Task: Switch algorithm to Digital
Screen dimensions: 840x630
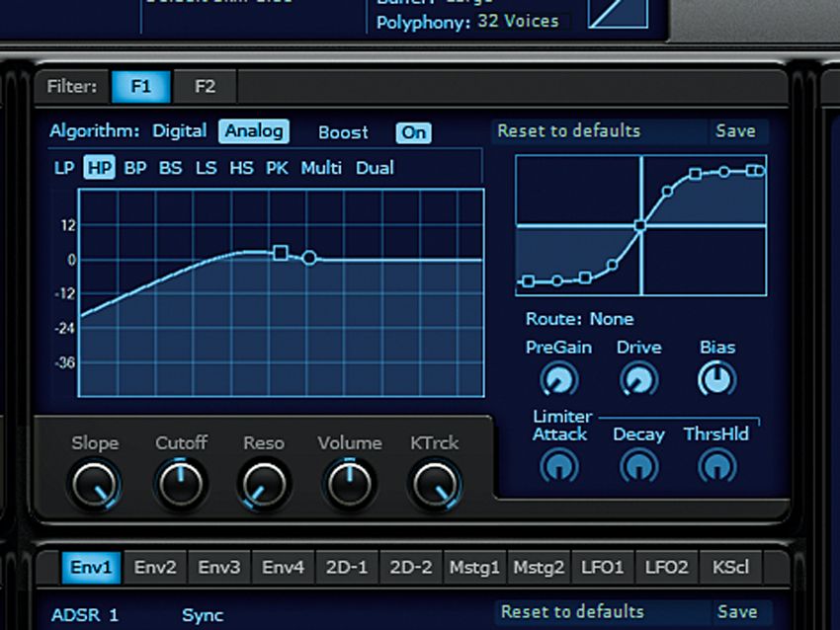Action: tap(179, 130)
